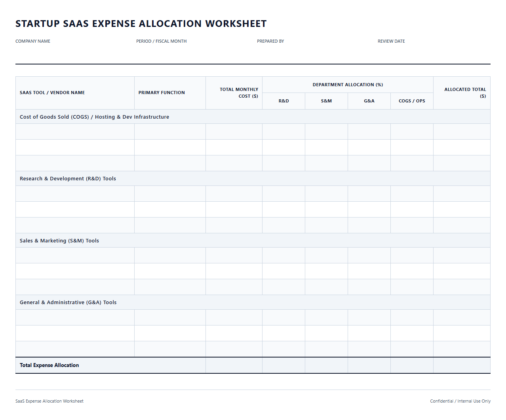Select the COGS / OPS column header
Viewport: 506px width, 420px height.
click(412, 101)
